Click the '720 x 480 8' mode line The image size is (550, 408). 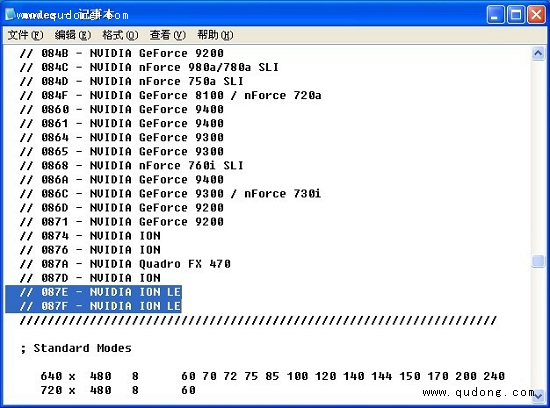(x=118, y=390)
